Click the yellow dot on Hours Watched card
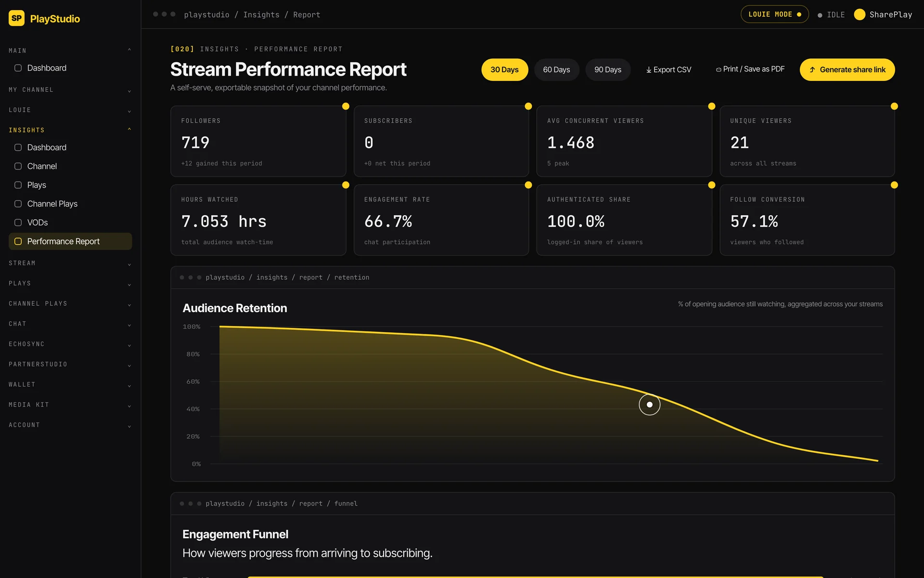 tap(346, 185)
